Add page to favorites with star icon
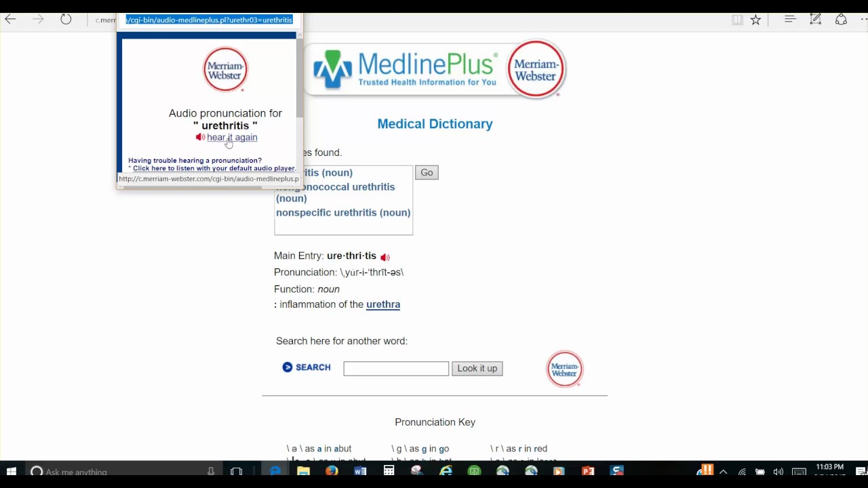This screenshot has height=488, width=868. click(x=755, y=20)
